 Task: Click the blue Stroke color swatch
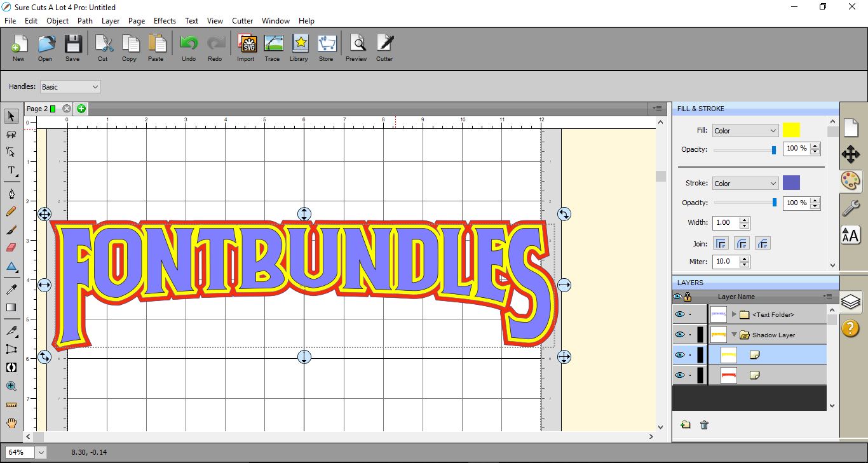[791, 183]
